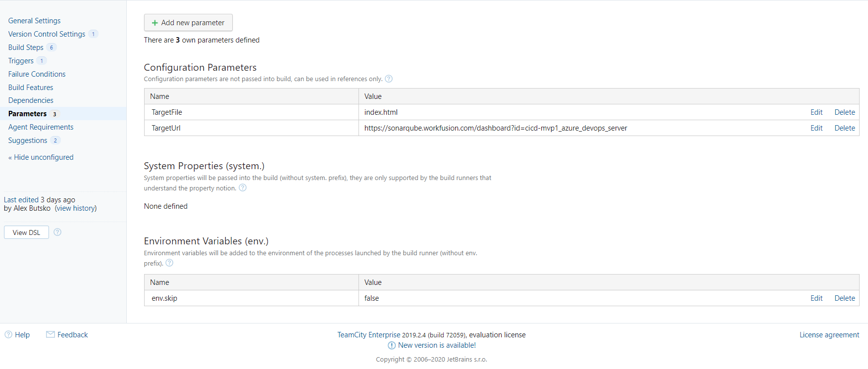Click Add new parameter button

point(188,23)
